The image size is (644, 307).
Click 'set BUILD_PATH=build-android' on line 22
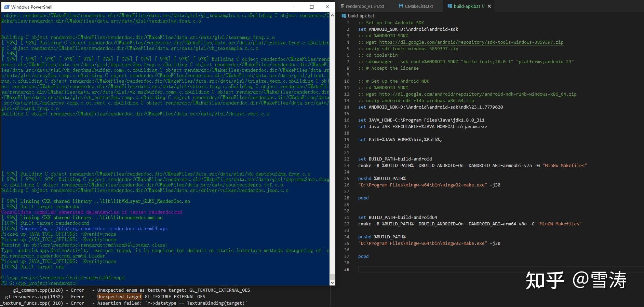tap(395, 159)
